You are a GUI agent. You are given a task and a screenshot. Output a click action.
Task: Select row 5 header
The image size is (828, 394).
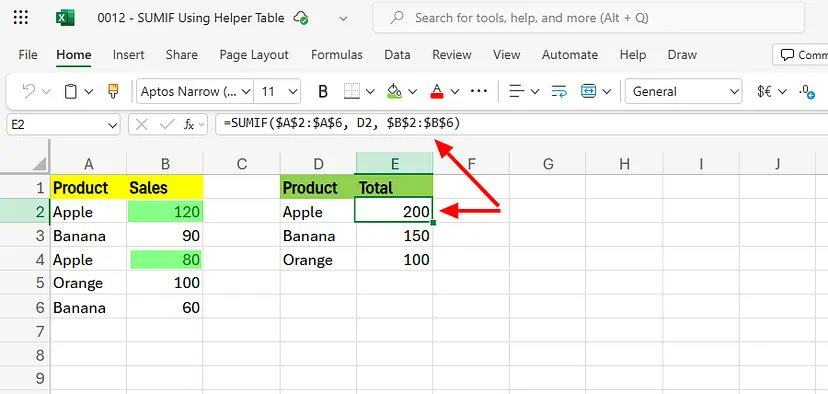(x=25, y=284)
